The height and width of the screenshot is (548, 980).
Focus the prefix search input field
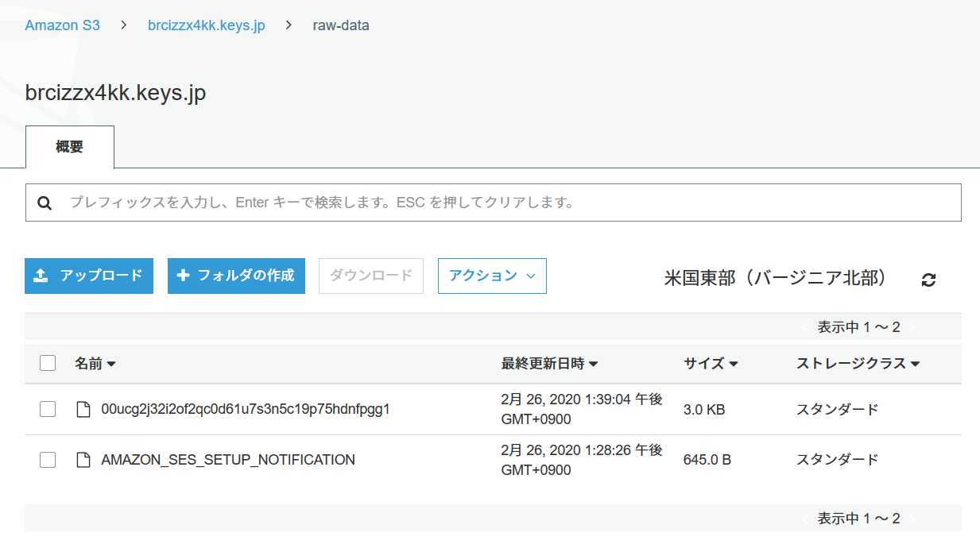493,203
